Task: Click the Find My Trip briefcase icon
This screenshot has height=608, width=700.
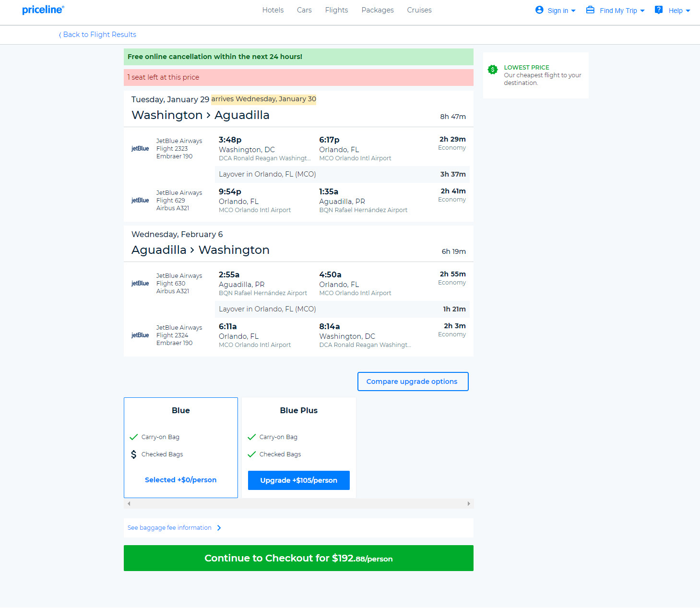Action: point(590,10)
